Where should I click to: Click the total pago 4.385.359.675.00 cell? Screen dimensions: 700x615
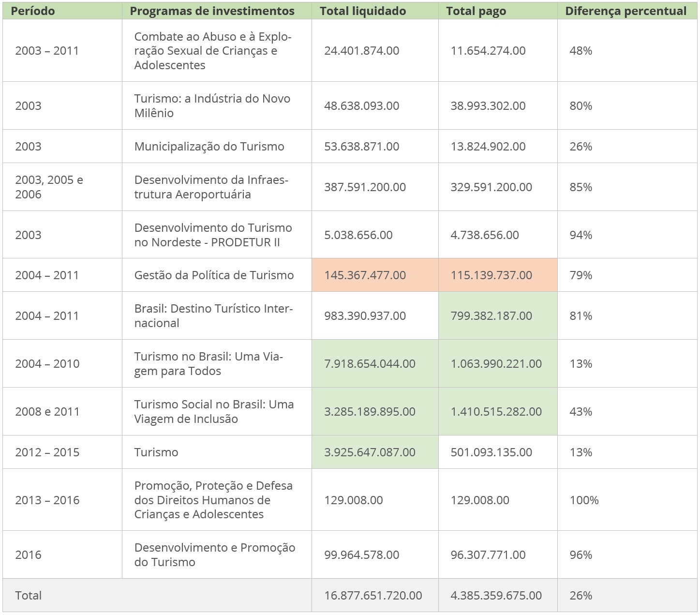496,596
